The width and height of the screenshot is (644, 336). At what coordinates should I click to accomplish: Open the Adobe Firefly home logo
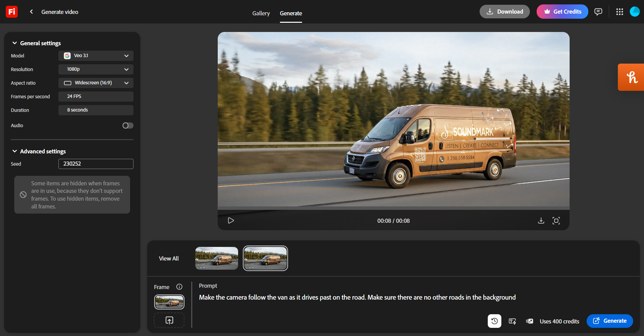[x=12, y=12]
